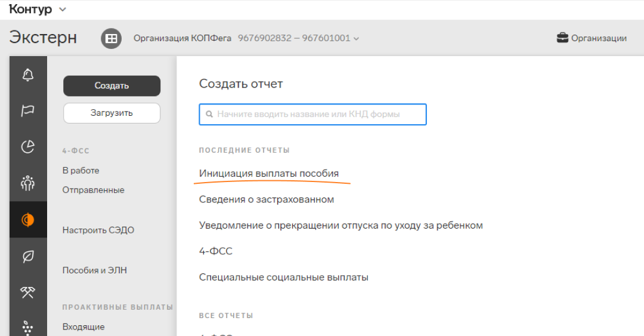Select Сведения о застрахованном report

pyautogui.click(x=267, y=199)
